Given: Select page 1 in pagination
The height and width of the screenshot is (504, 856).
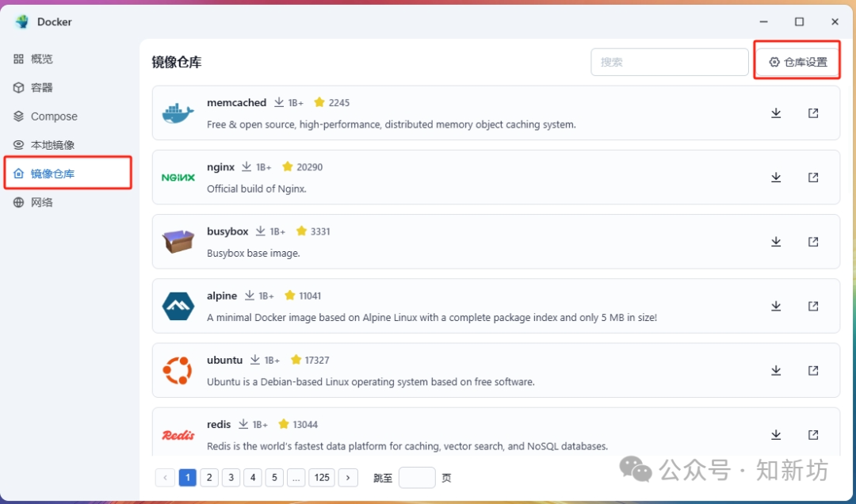Looking at the screenshot, I should 187,478.
